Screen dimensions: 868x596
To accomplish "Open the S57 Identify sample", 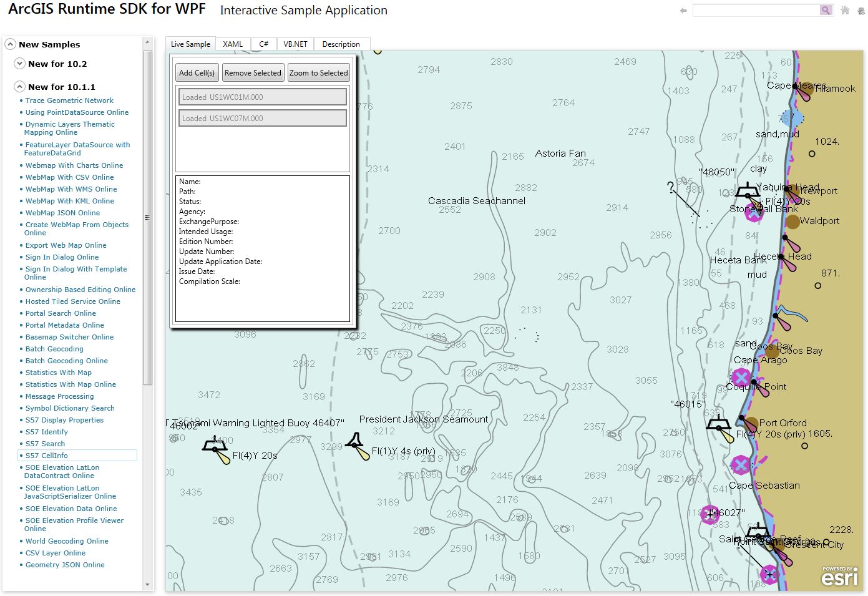I will [46, 432].
